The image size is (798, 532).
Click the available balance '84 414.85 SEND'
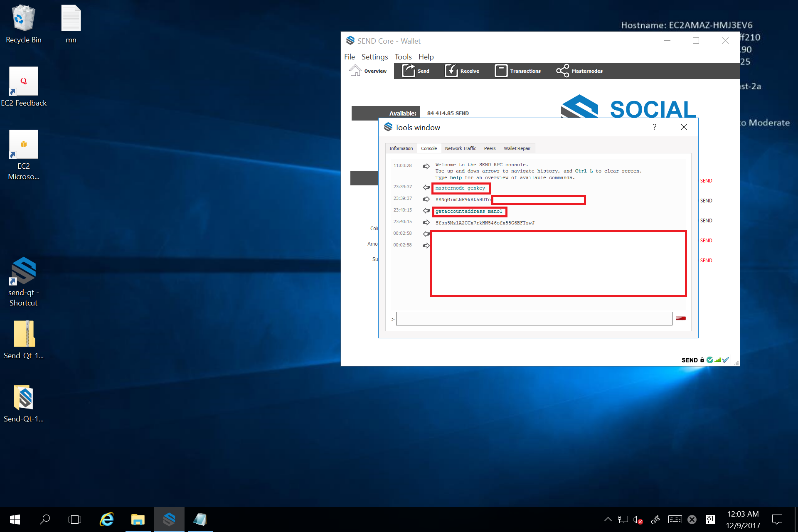click(448, 113)
